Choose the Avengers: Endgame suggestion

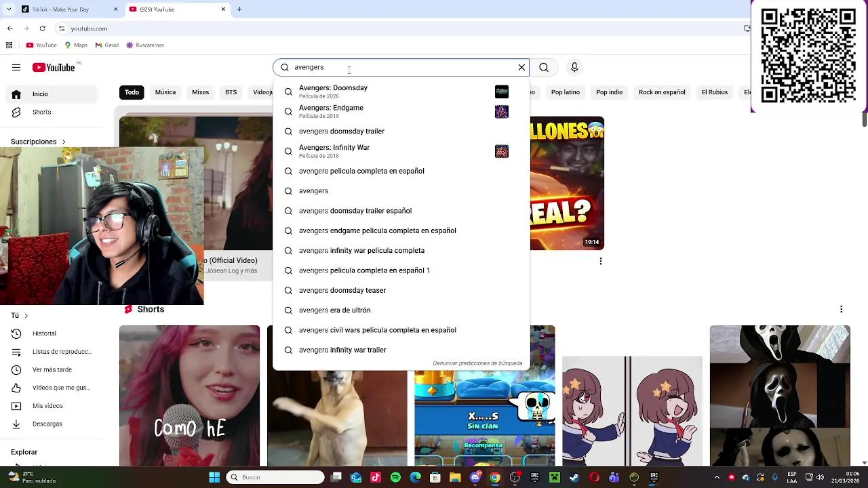tap(401, 111)
